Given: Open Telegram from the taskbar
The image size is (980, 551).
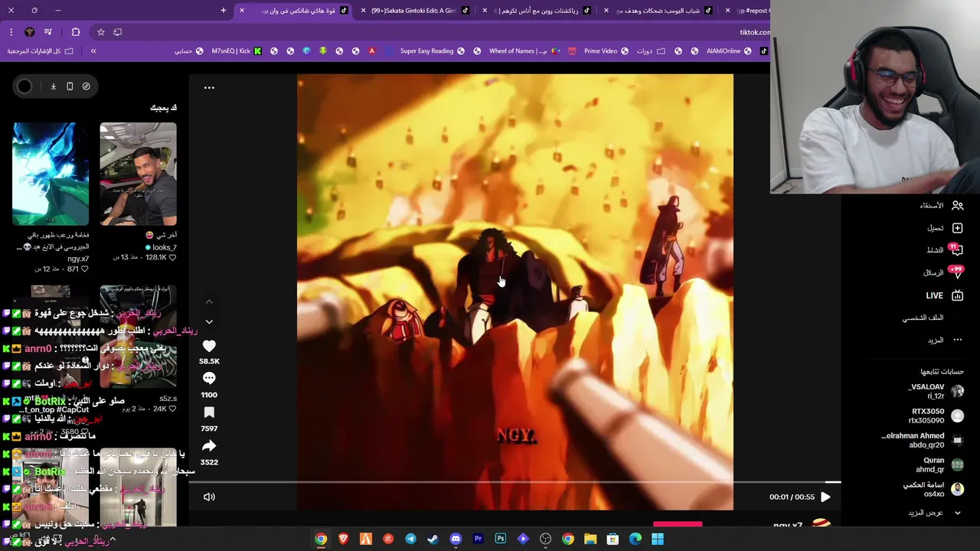Looking at the screenshot, I should [x=410, y=539].
